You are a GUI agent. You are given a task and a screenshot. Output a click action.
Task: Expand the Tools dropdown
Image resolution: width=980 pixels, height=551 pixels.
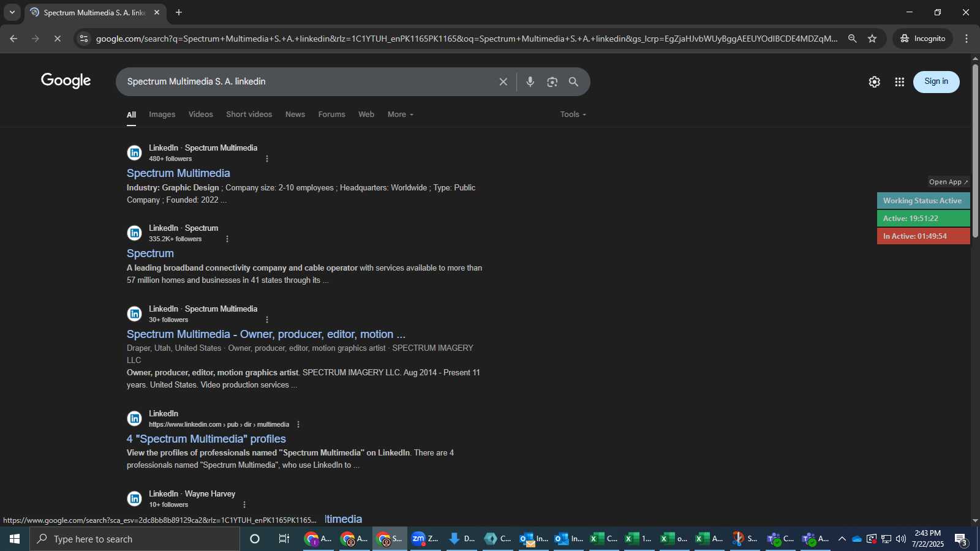coord(573,114)
